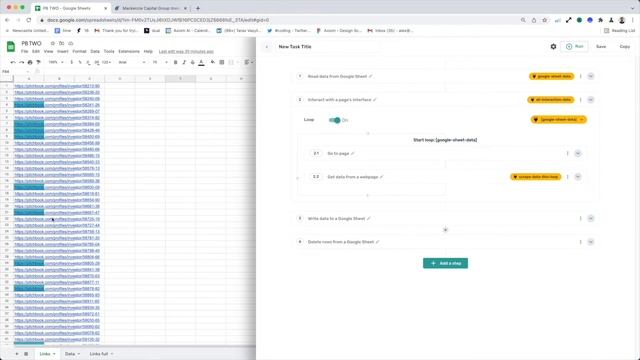The height and width of the screenshot is (360, 640).
Task: Redo action in Sheets toolbar
Action: (x=21, y=62)
